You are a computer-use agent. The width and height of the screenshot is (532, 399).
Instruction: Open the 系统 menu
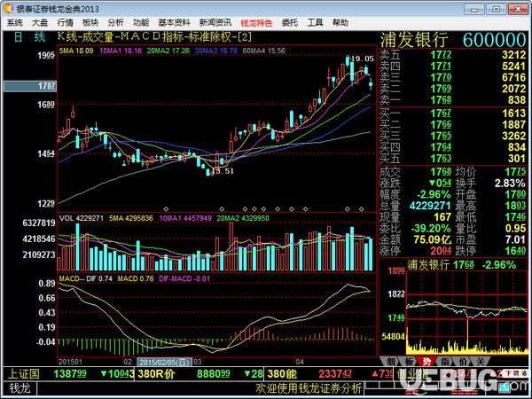pos(15,23)
